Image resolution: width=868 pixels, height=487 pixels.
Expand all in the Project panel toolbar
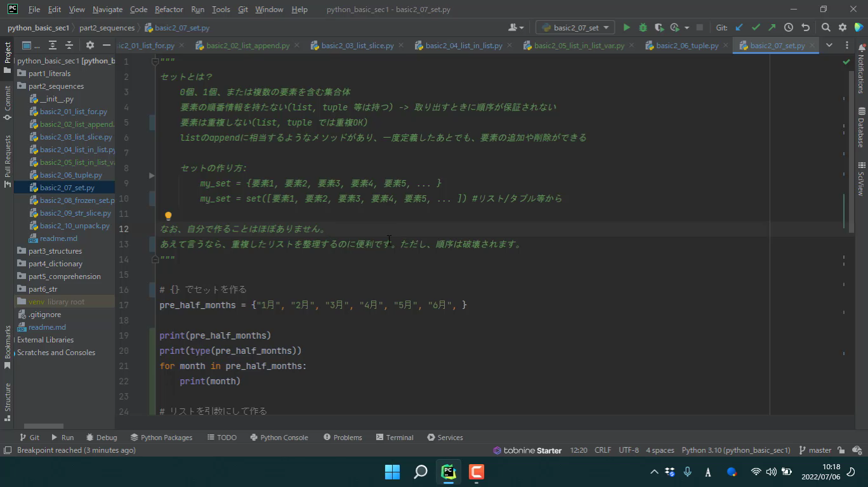53,45
